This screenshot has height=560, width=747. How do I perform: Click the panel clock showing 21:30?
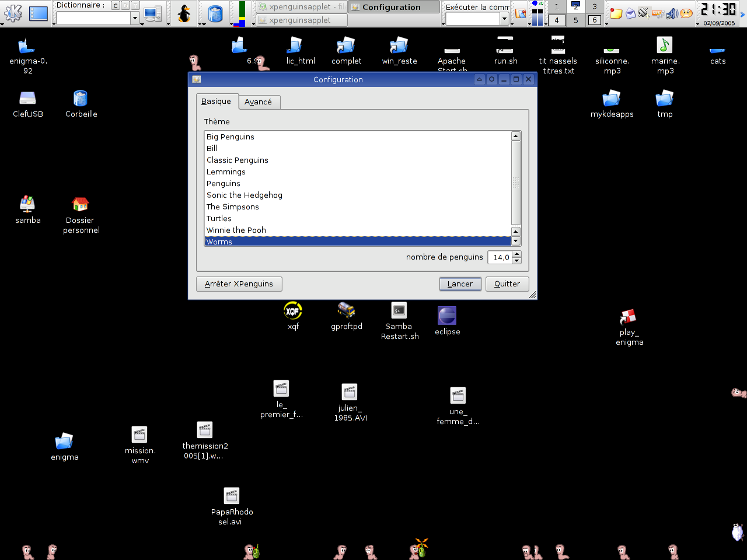coord(718,9)
